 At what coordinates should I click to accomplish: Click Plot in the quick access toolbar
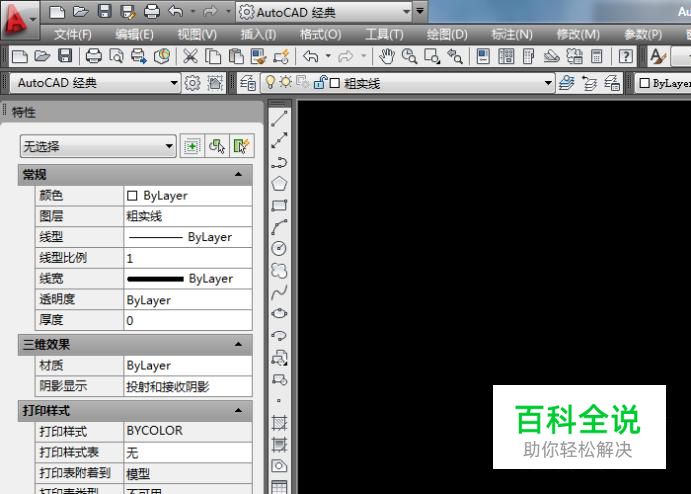(152, 11)
